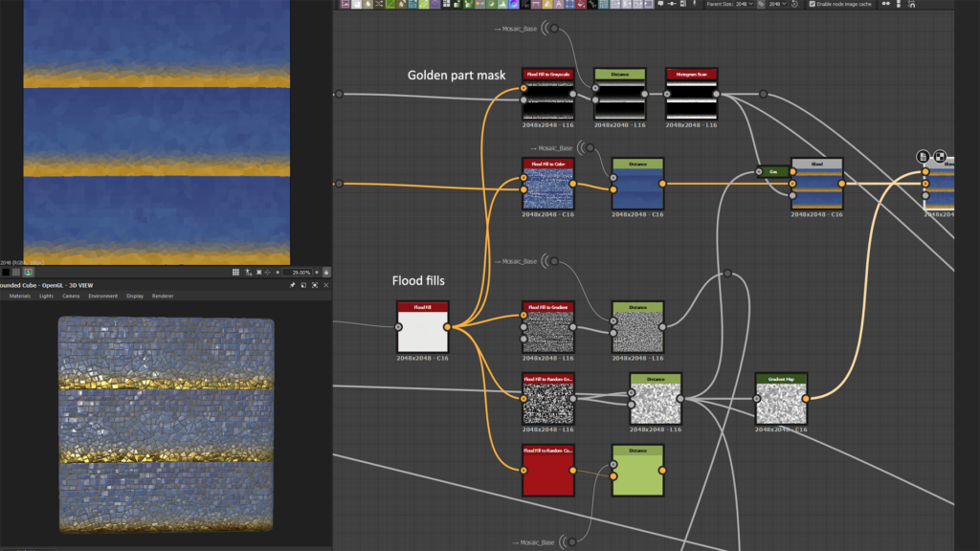This screenshot has height=551, width=980.
Task: Open the Lights menu in 3D view
Action: [46, 296]
